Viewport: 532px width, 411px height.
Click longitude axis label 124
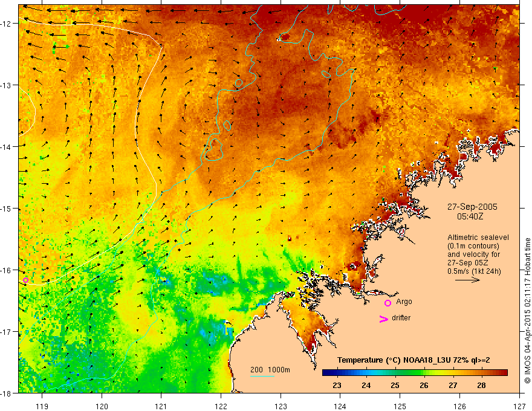[340, 406]
